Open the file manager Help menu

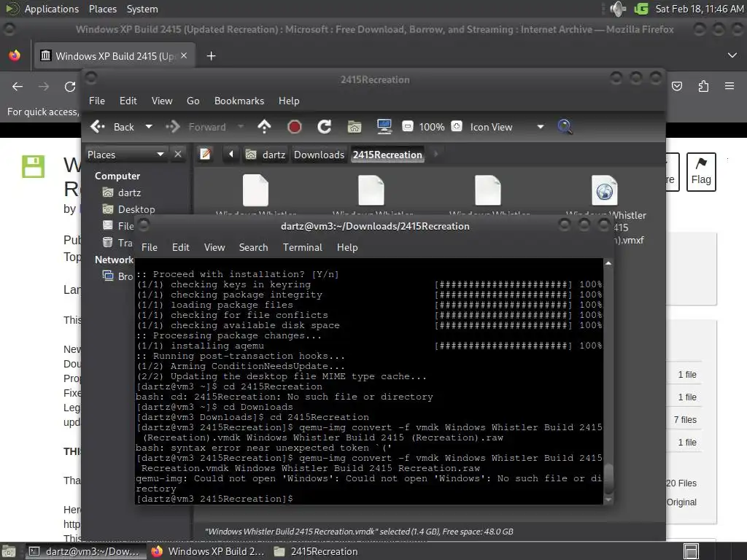tap(289, 101)
